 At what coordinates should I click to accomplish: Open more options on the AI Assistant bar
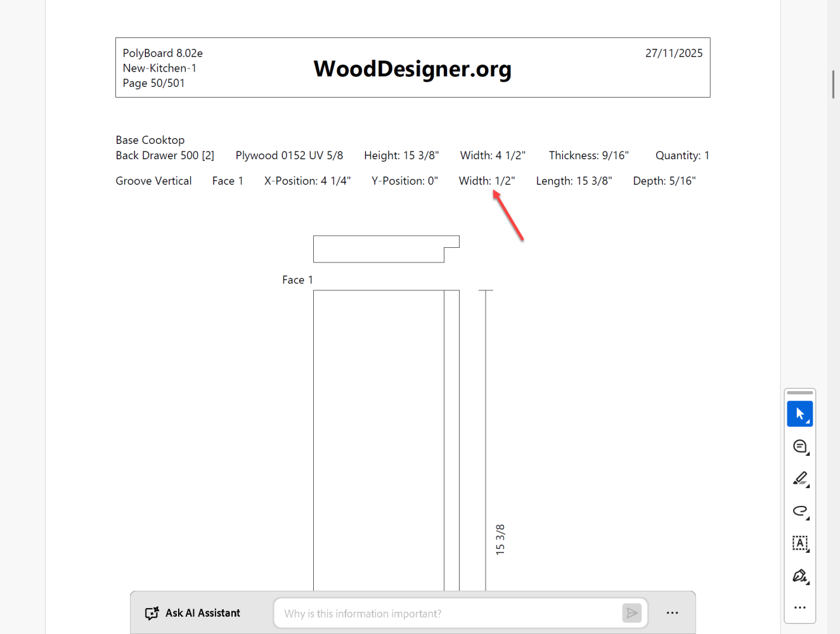click(x=672, y=613)
